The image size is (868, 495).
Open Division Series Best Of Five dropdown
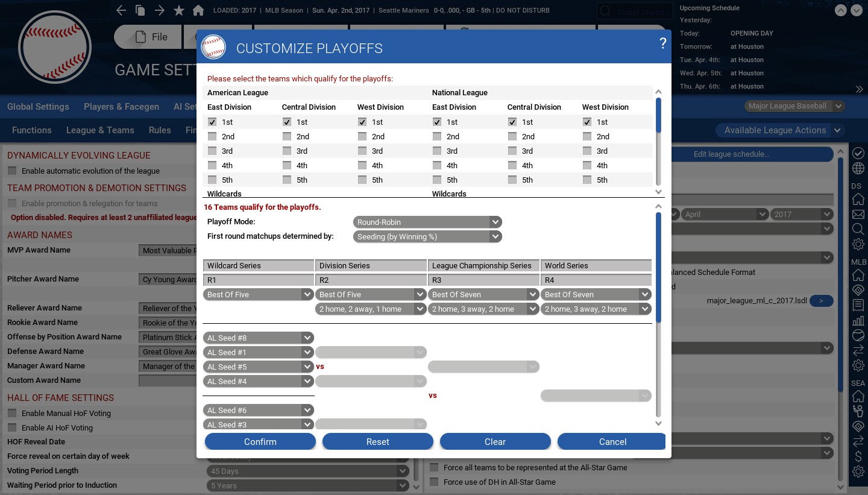click(x=371, y=294)
